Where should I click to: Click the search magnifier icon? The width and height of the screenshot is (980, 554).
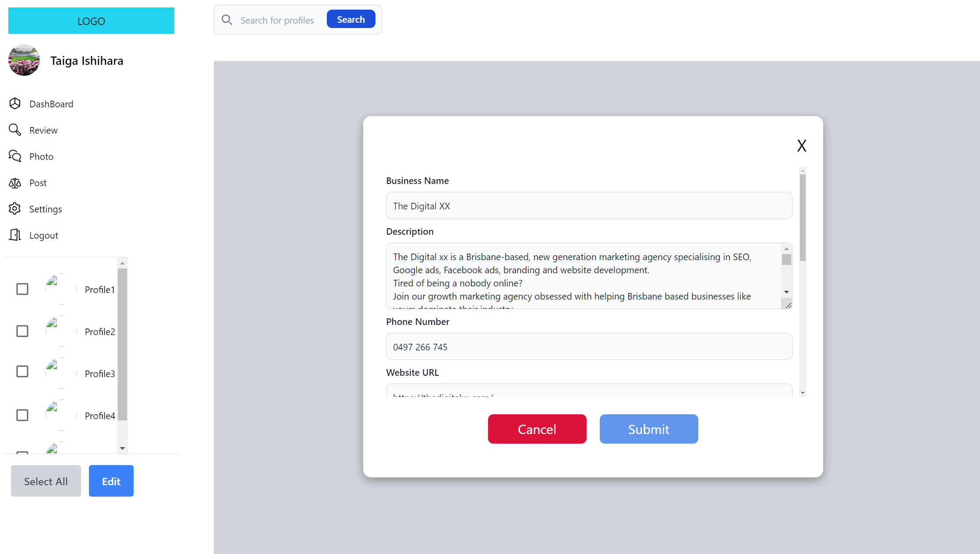227,20
